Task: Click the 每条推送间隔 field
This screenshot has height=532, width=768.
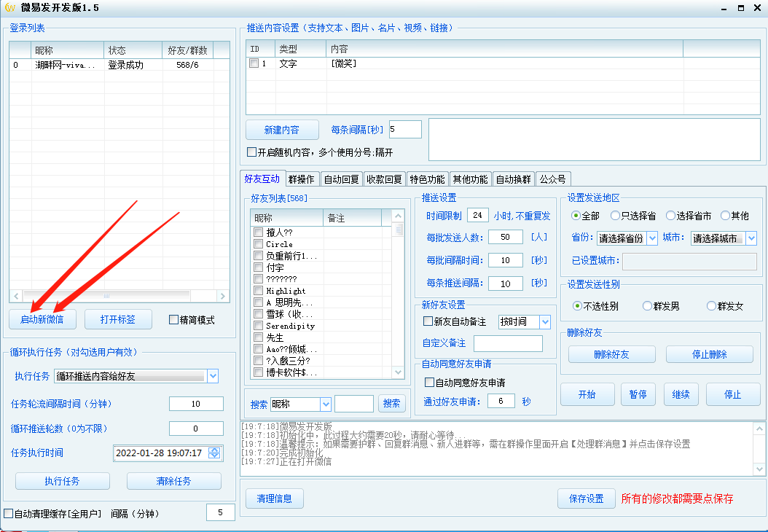Action: click(506, 283)
